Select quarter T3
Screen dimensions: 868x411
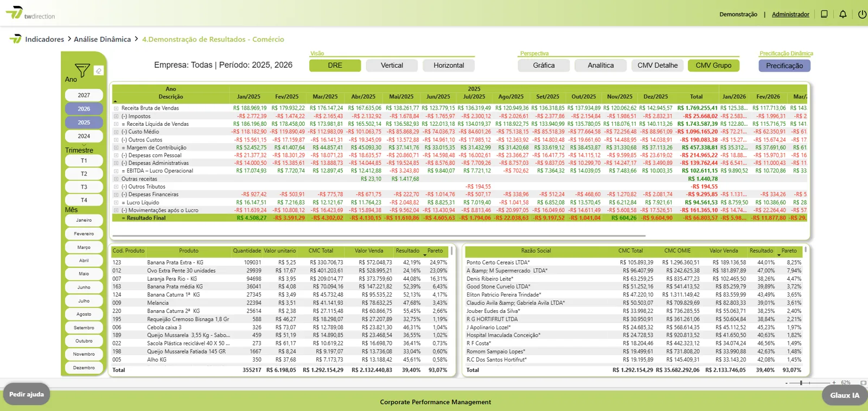tap(84, 187)
